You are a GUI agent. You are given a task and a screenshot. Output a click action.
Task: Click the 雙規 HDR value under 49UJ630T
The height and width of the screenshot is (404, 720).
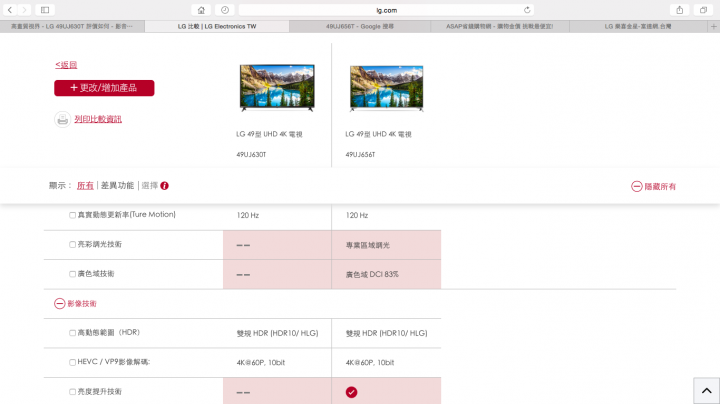coord(277,333)
